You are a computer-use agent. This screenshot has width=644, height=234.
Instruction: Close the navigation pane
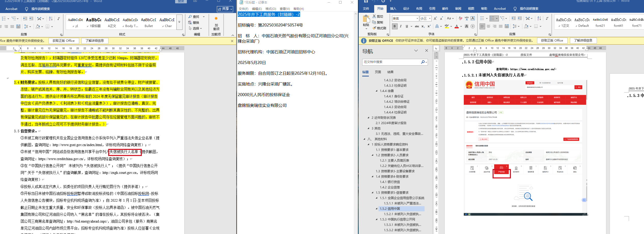[427, 51]
